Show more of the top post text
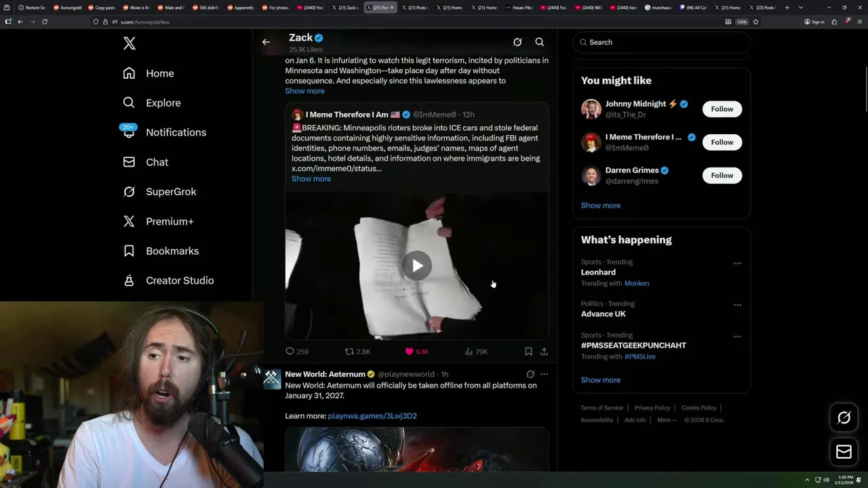Screen dimensions: 868x488 pos(304,91)
